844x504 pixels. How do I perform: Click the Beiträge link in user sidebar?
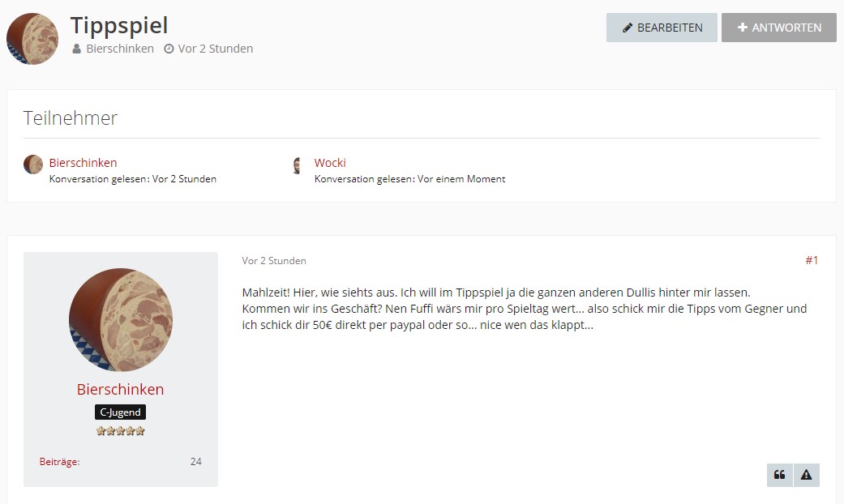(x=59, y=462)
